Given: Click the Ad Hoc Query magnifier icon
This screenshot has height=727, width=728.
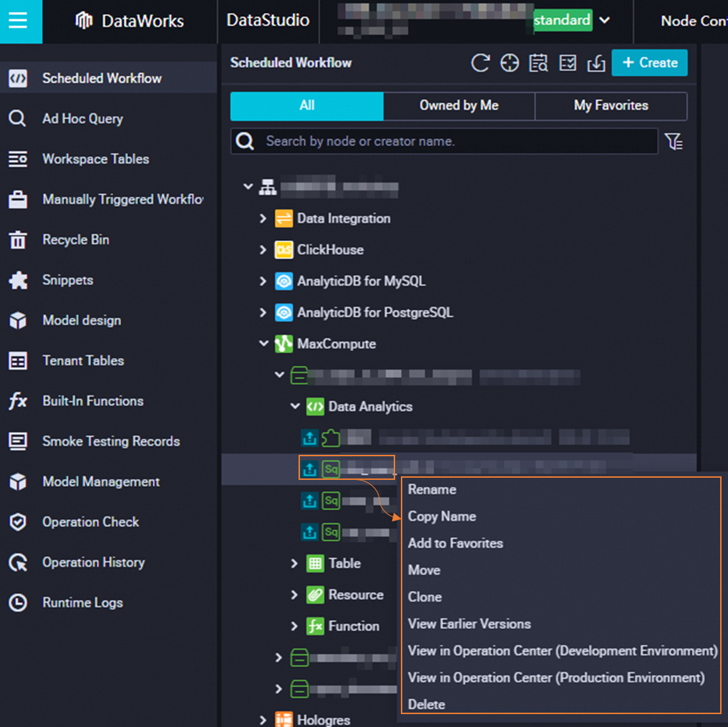Looking at the screenshot, I should (x=18, y=118).
